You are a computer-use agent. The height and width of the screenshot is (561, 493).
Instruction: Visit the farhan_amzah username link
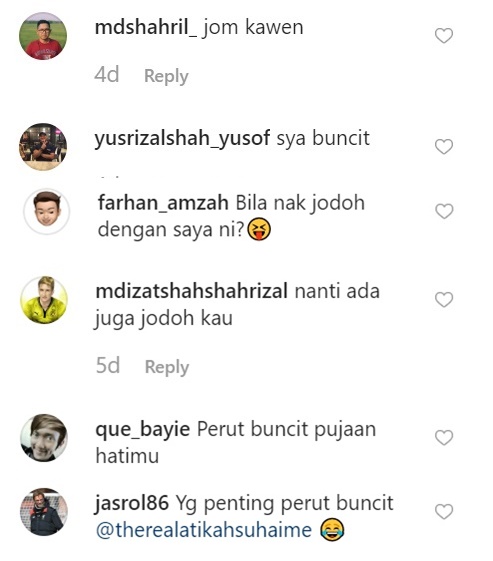[x=163, y=203]
